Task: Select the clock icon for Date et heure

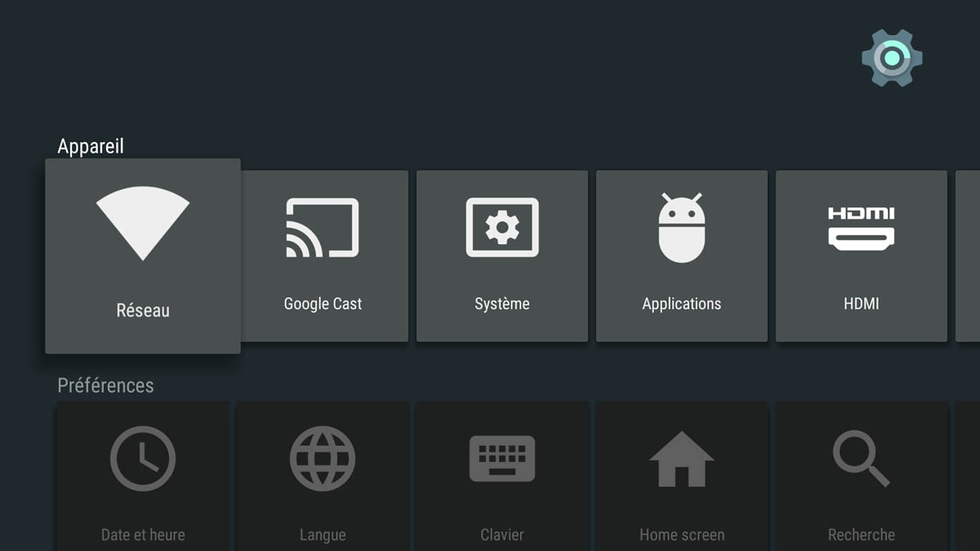Action: tap(143, 459)
